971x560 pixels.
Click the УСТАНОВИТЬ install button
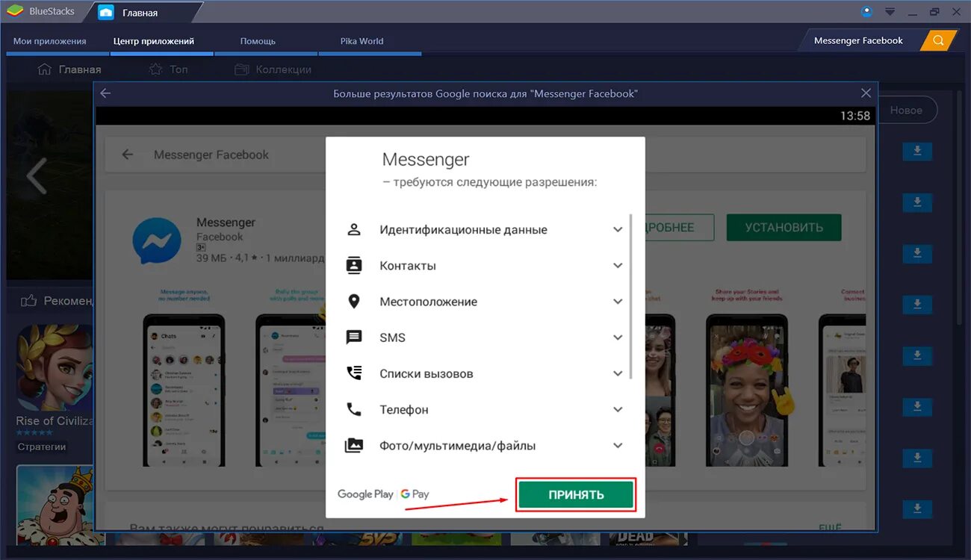click(x=784, y=228)
